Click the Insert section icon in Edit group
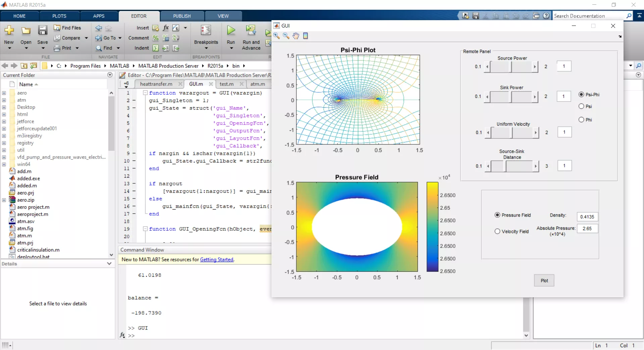The image size is (644, 350). tap(156, 28)
